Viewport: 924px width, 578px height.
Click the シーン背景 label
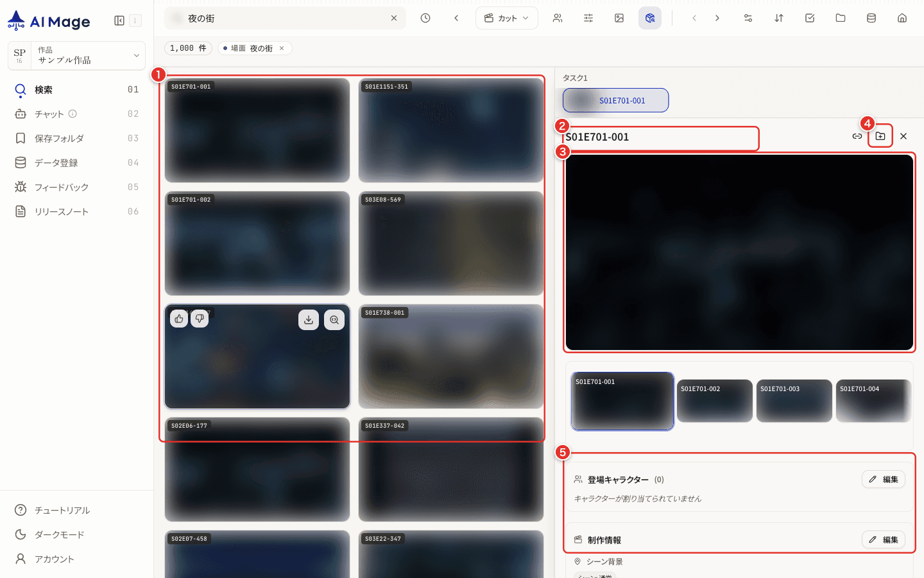click(x=604, y=561)
